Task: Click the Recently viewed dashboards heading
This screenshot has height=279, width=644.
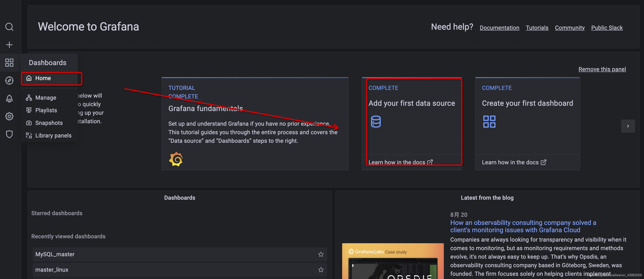Action: (x=68, y=236)
